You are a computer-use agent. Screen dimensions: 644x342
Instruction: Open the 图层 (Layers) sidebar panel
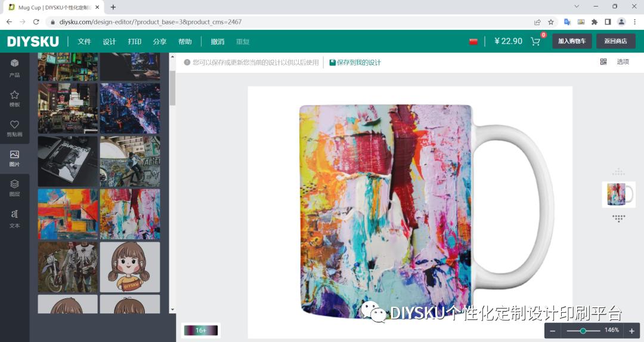(x=14, y=188)
